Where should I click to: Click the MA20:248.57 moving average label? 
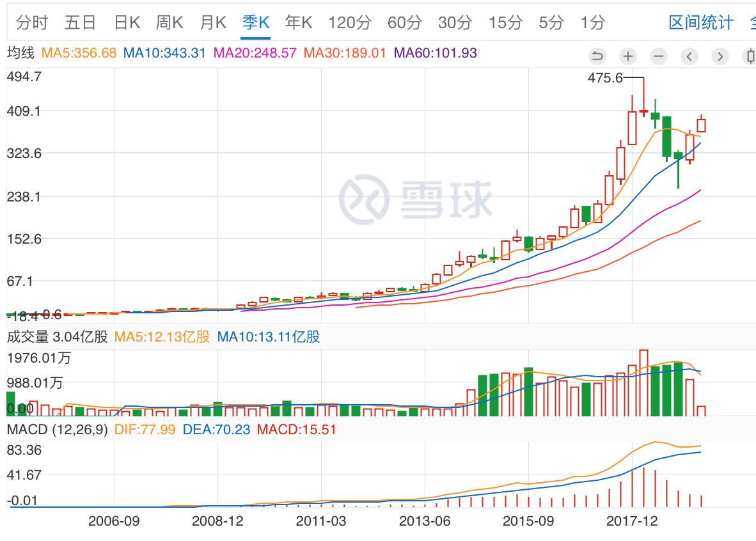[x=255, y=53]
